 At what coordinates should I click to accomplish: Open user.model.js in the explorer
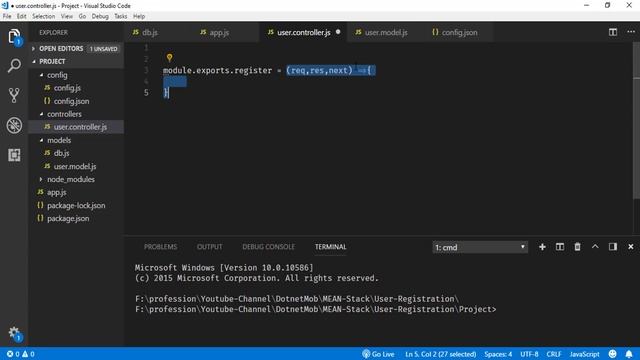click(x=76, y=166)
